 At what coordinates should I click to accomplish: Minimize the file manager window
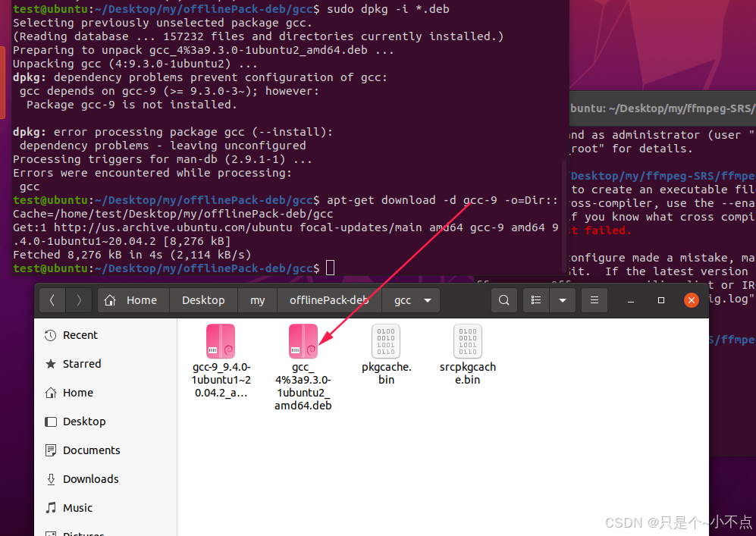point(631,300)
